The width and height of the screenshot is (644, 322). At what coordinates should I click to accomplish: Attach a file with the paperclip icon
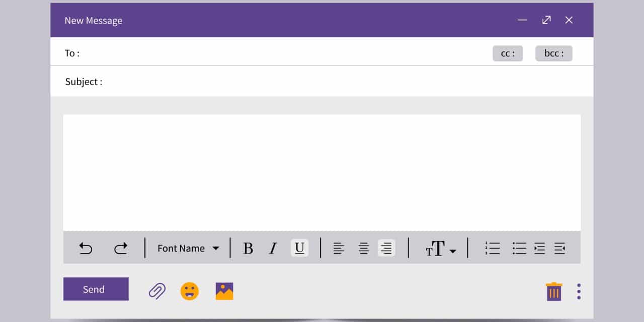pos(157,291)
